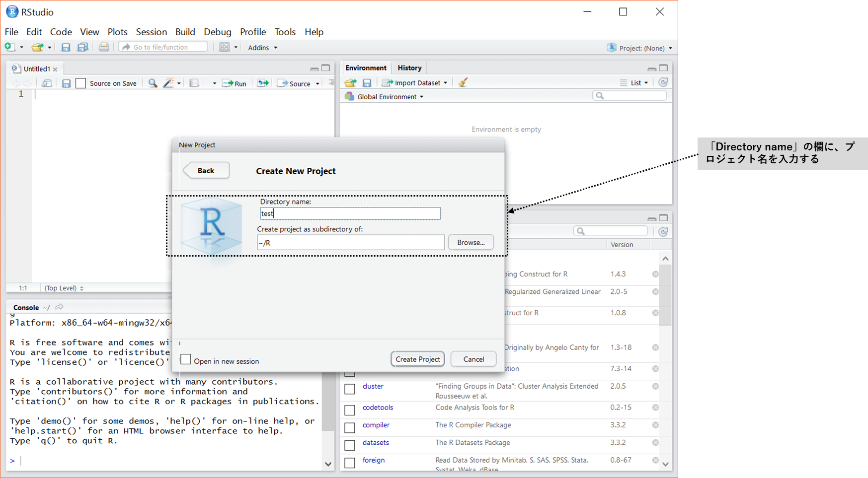Click the Create Project button

[x=417, y=359]
